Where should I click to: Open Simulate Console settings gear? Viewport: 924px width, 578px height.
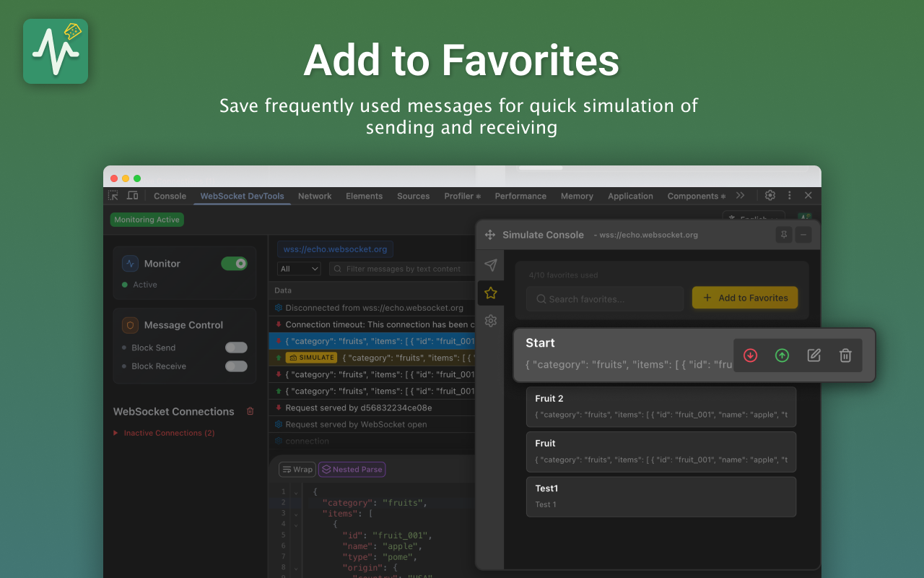pos(490,320)
